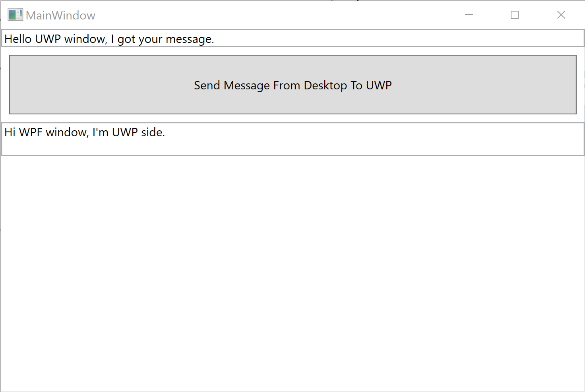The width and height of the screenshot is (585, 392).
Task: Maximize the MainWindow window
Action: pos(515,15)
